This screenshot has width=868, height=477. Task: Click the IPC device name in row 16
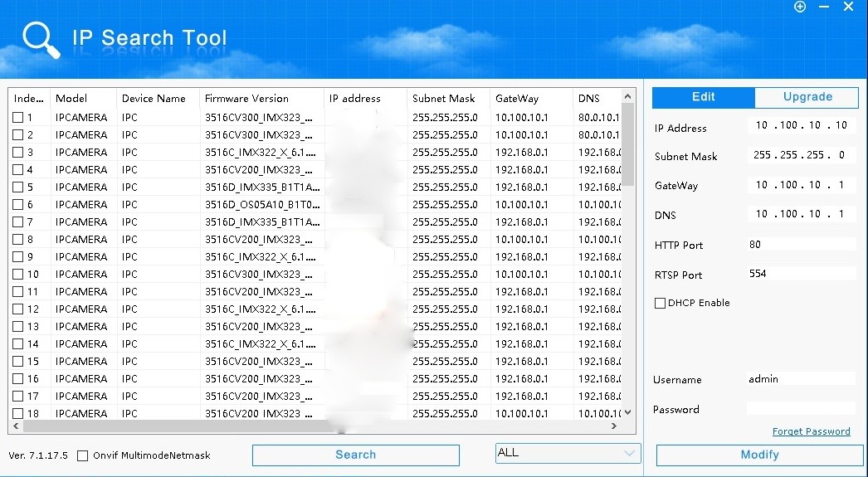tap(129, 378)
